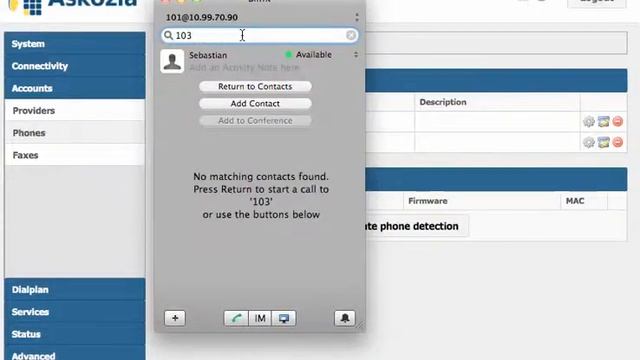Mute alerts with the bell icon
Image resolution: width=640 pixels, height=360 pixels.
click(345, 318)
